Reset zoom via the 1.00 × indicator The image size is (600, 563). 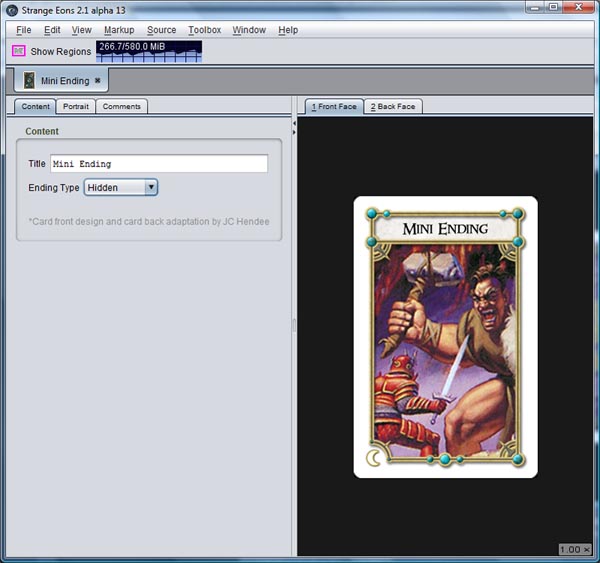pos(574,550)
